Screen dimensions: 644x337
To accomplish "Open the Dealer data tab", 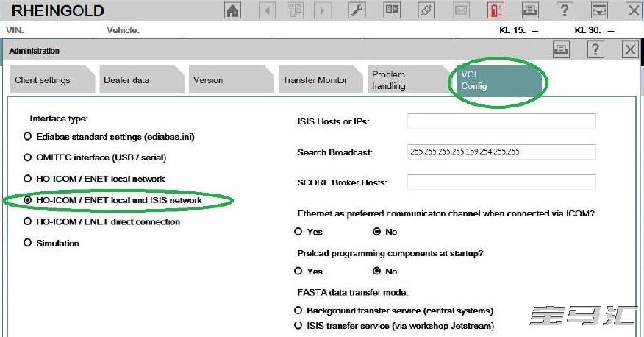I will click(x=141, y=79).
